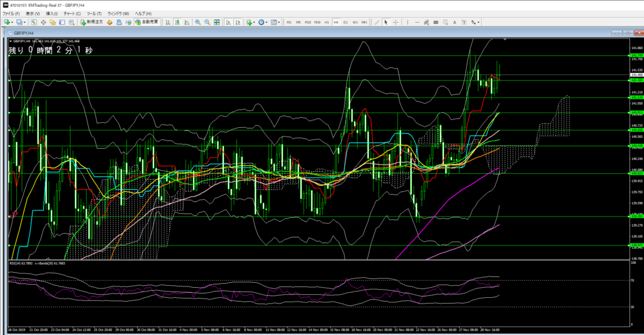Click the 141.749 green price label
This screenshot has height=335, width=644.
tap(636, 55)
